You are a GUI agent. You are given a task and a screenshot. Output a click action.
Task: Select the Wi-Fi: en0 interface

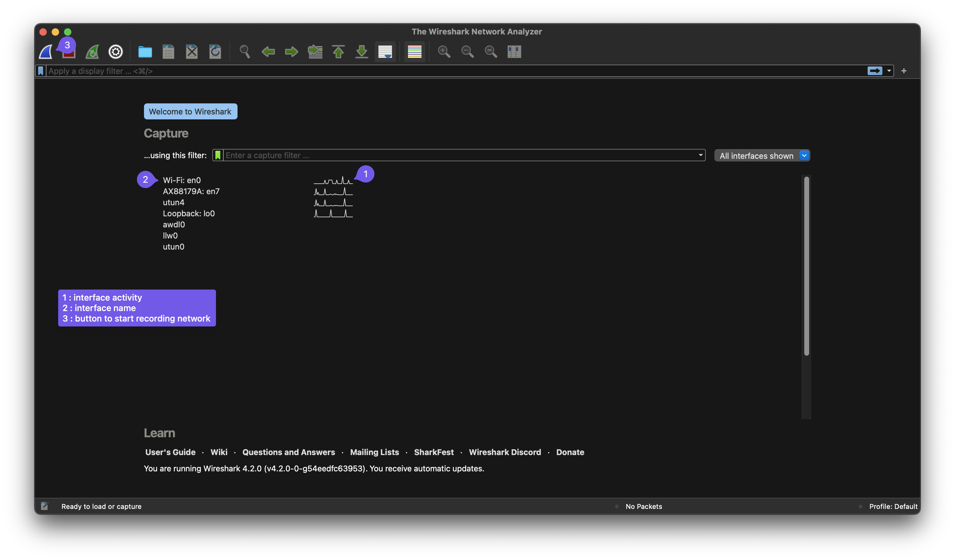coord(182,180)
